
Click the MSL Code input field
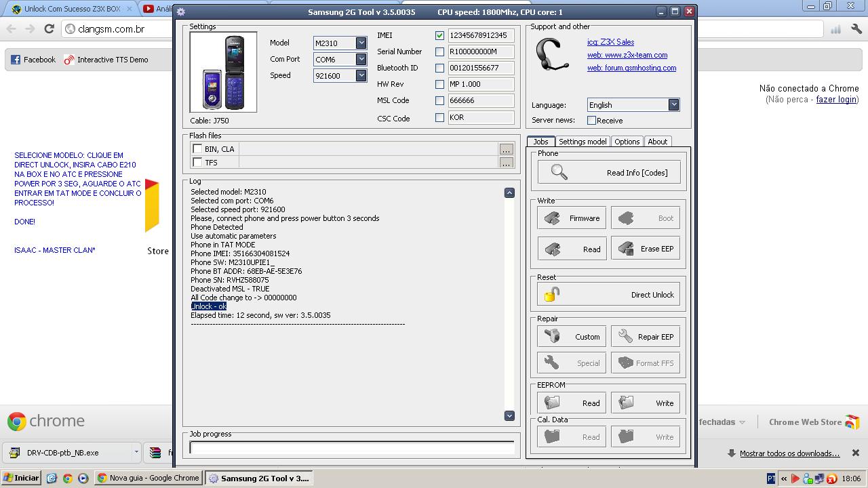pyautogui.click(x=481, y=100)
